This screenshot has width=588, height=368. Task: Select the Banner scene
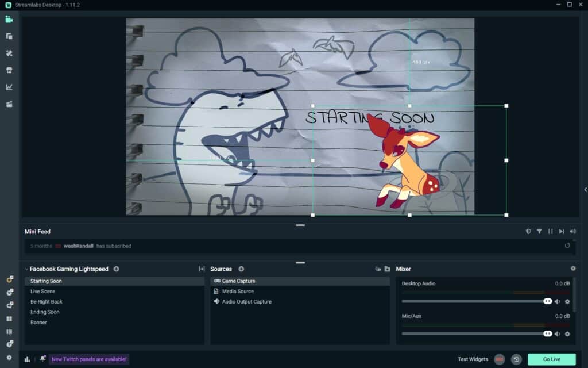point(115,322)
